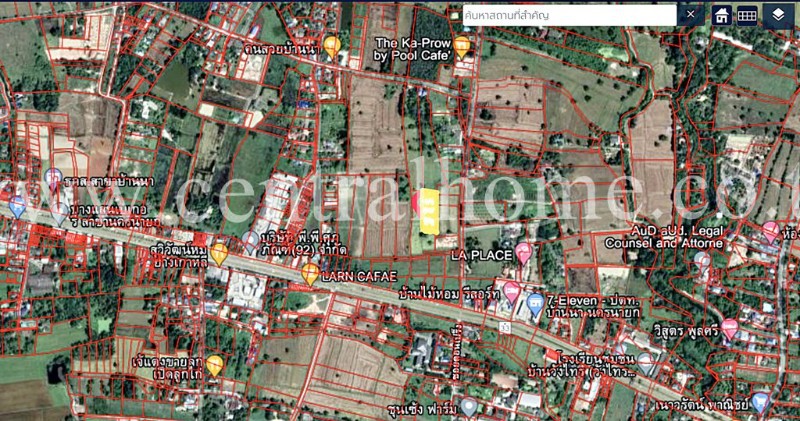The height and width of the screenshot is (421, 800).
Task: Click the home button in the top toolbar
Action: 721,15
